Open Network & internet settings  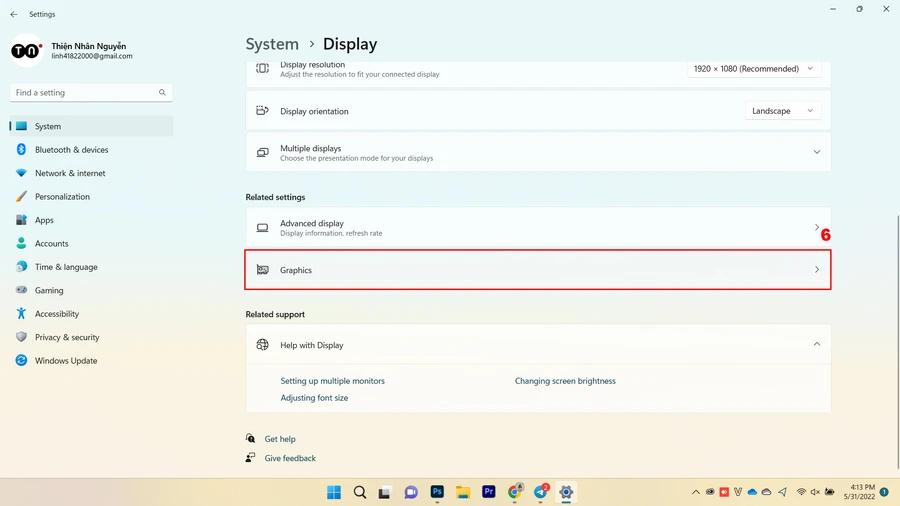tap(91, 173)
